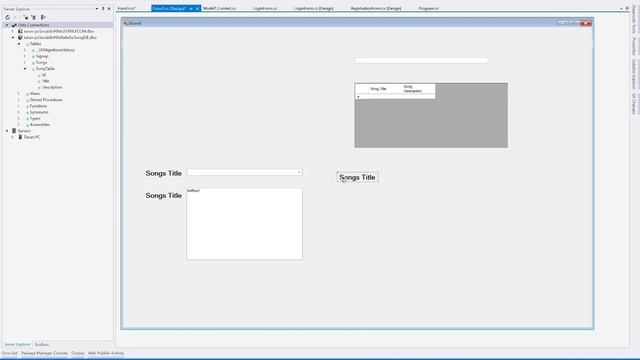Click Connect to Server toolbar icon
640x360 pixels.
(x=33, y=17)
